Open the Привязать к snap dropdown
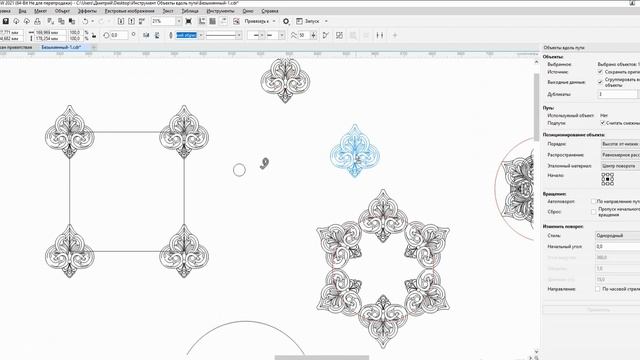The width and height of the screenshot is (640, 360). click(274, 21)
